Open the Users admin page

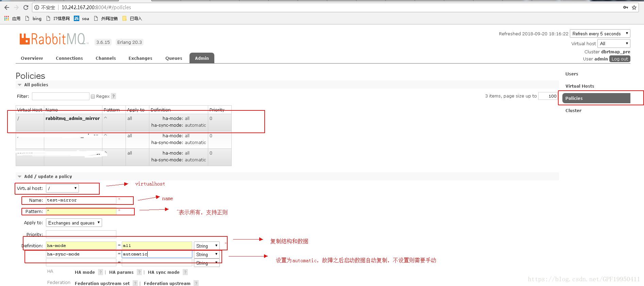click(572, 74)
